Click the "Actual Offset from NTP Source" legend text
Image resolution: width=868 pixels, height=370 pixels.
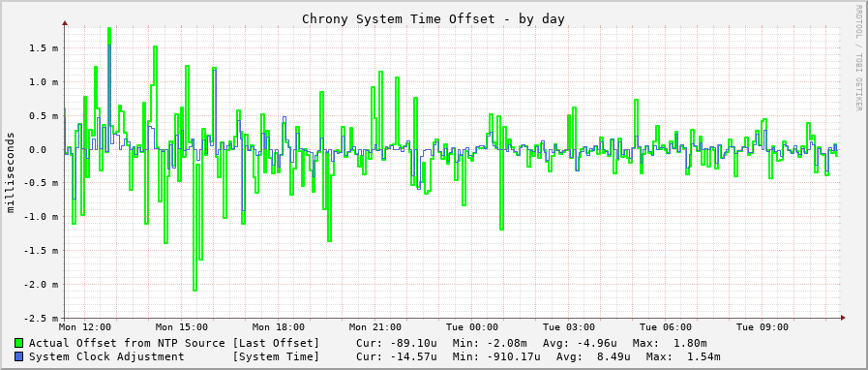[x=127, y=344]
